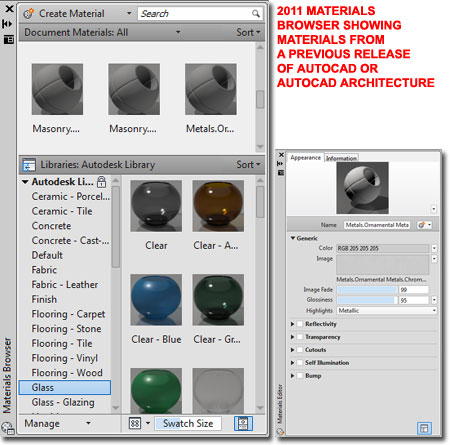Open Materials Browser properties menu icon
This screenshot has height=445, width=450.
coord(8,40)
